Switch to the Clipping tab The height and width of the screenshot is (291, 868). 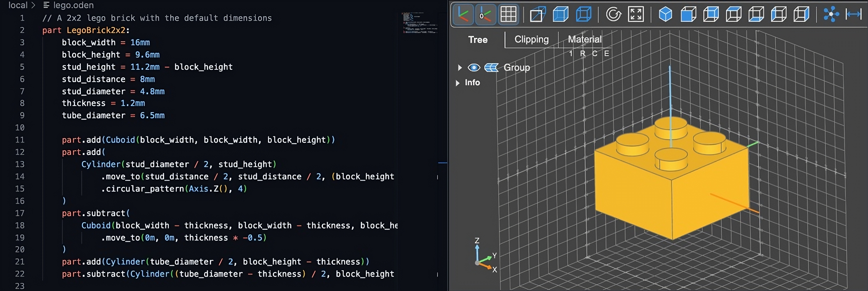click(531, 39)
